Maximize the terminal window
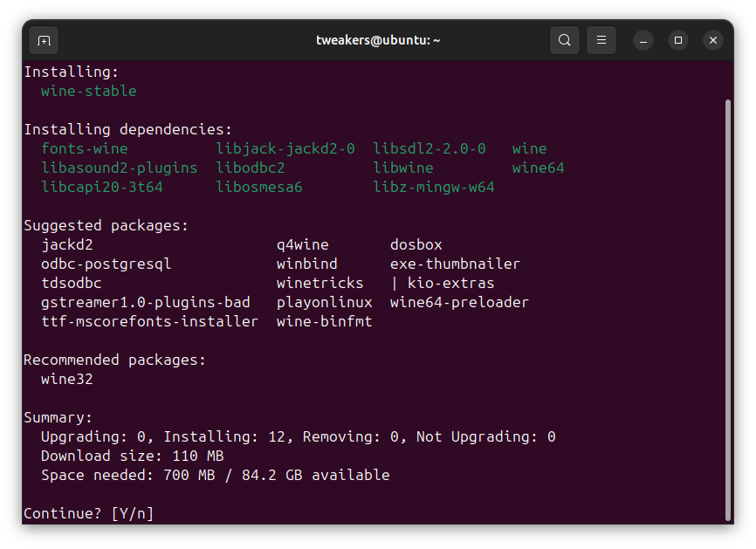Image resolution: width=756 pixels, height=549 pixels. click(x=678, y=40)
